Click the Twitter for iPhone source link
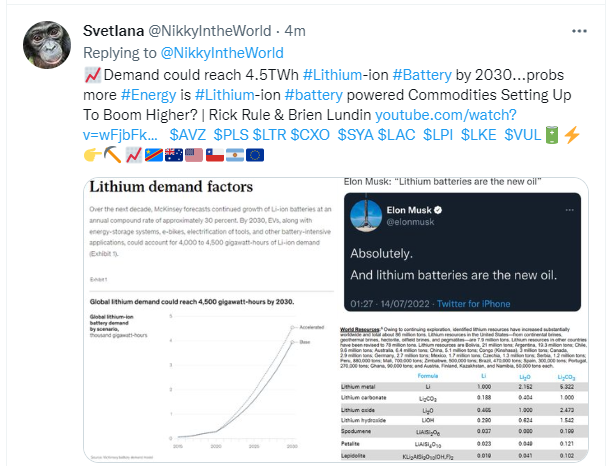 [x=473, y=304]
